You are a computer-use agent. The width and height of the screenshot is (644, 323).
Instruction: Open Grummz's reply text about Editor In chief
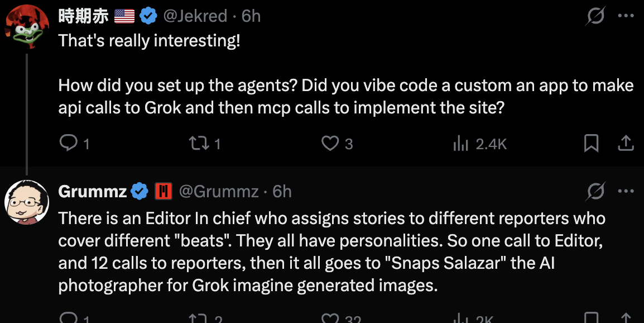(332, 252)
